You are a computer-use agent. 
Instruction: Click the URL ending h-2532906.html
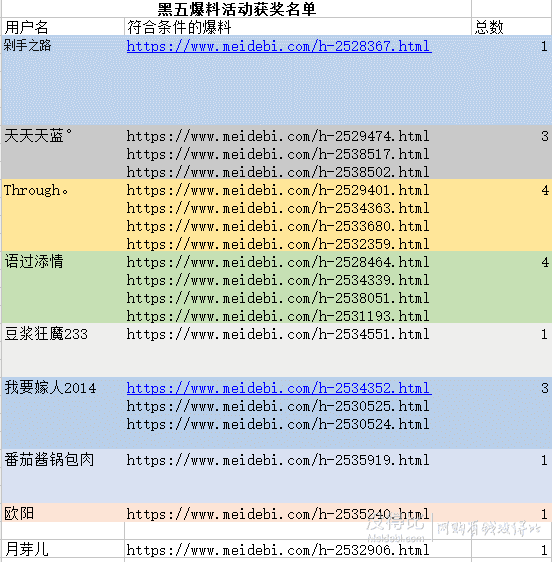pyautogui.click(x=278, y=550)
